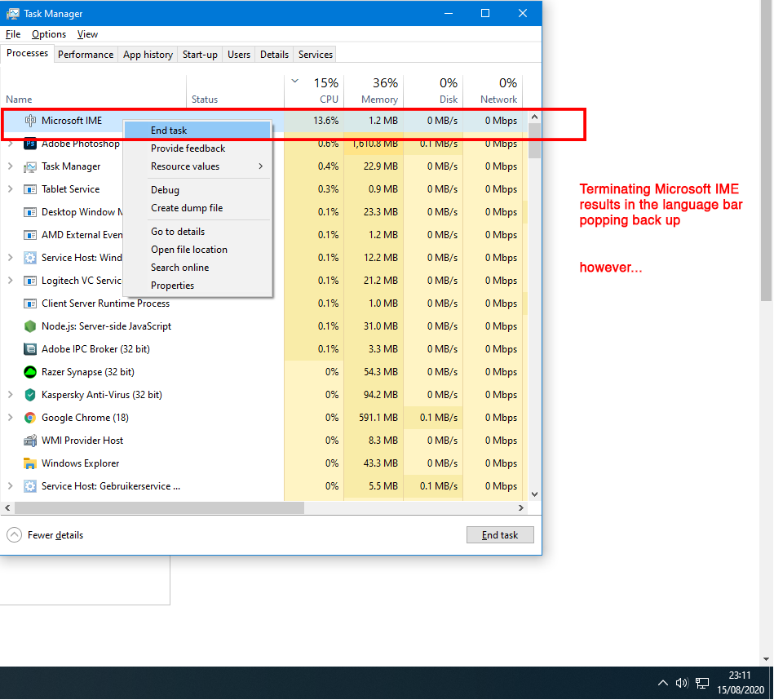Click the Adobe Photoshop process icon
This screenshot has height=700, width=774.
[x=30, y=144]
